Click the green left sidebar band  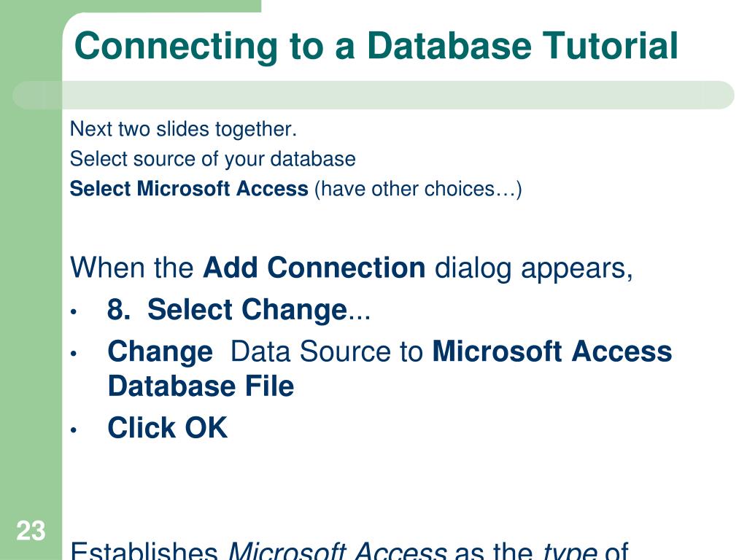31,286
